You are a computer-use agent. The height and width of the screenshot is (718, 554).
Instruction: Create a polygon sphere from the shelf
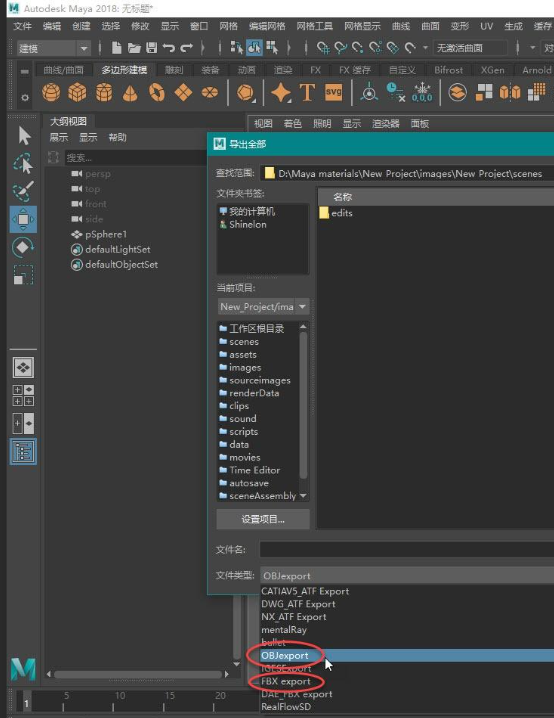pyautogui.click(x=51, y=92)
